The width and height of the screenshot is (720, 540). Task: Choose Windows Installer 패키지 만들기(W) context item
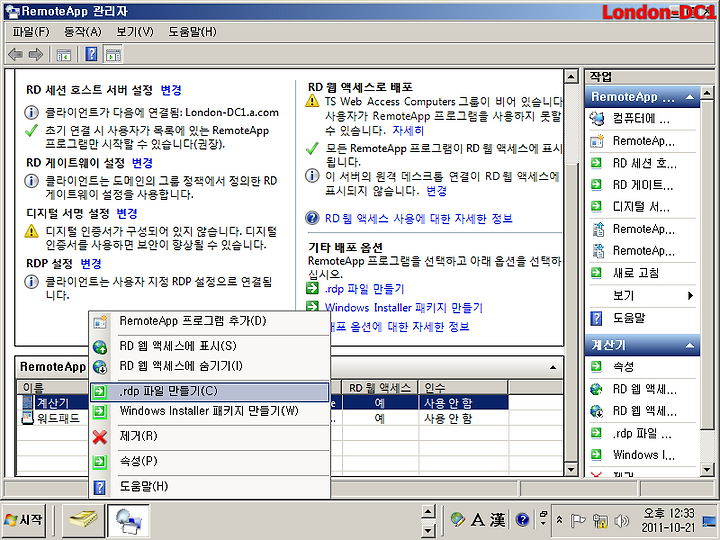pyautogui.click(x=209, y=411)
